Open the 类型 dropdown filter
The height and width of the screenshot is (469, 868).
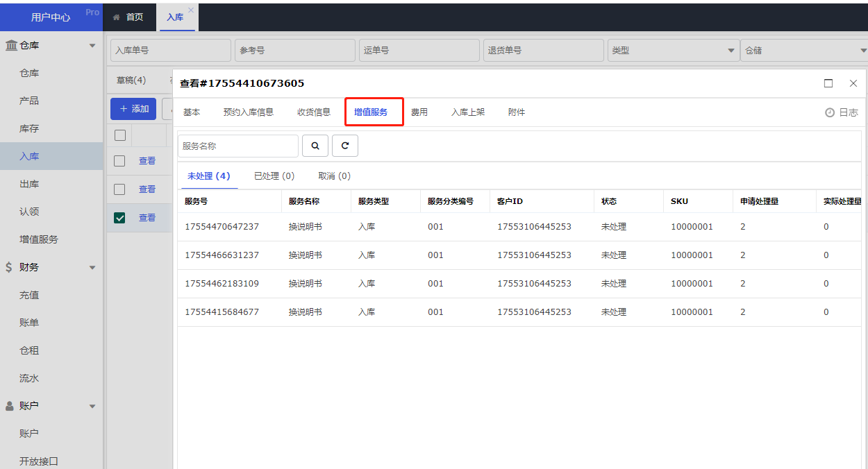[x=673, y=51]
